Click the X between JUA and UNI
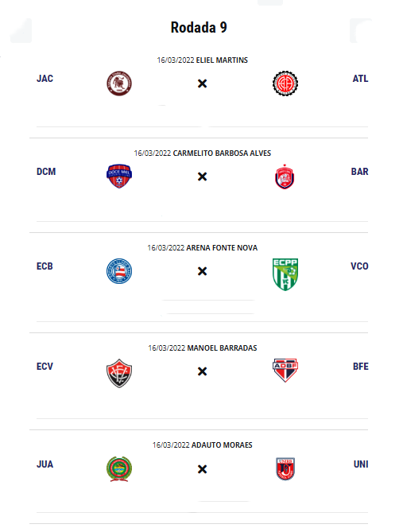Viewport: 403px width, 532px height. click(x=202, y=469)
